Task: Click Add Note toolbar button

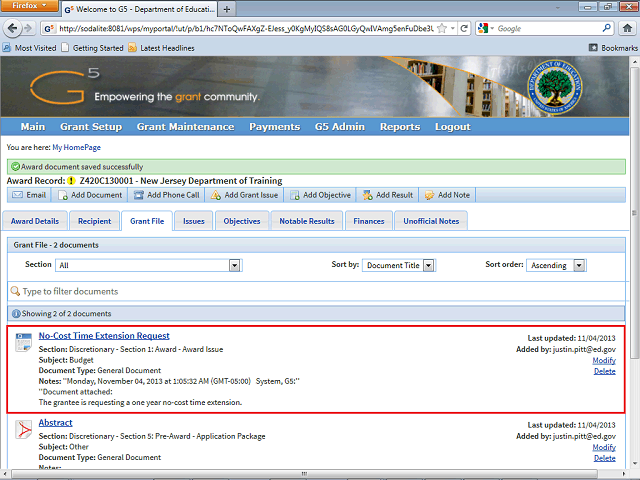Action: [447, 195]
